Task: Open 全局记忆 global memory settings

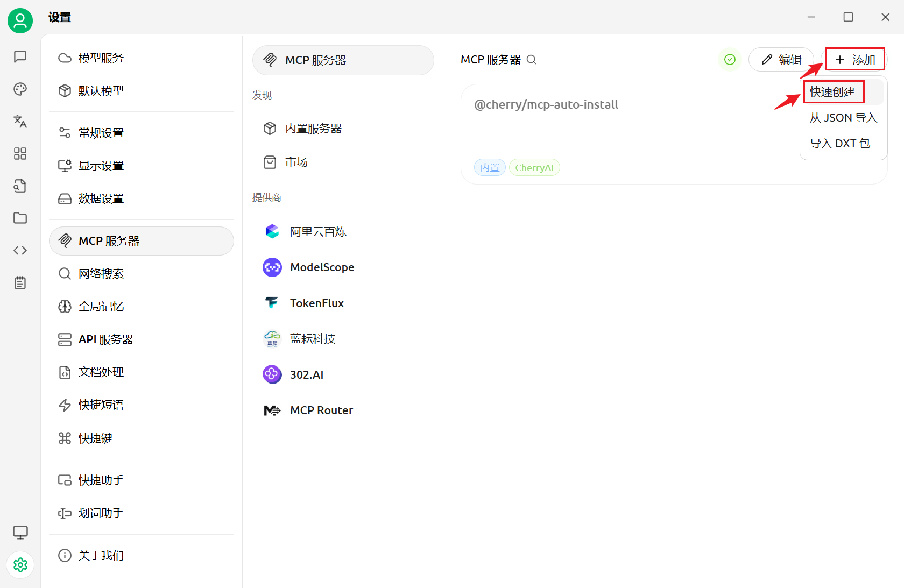Action: click(x=142, y=307)
